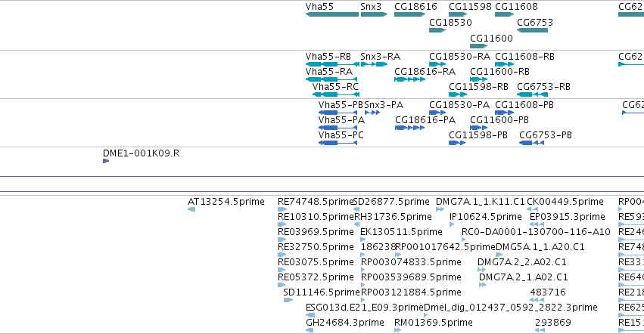Click the Snx3 gene arrow glyph
This screenshot has width=644, height=334.
pos(374,14)
